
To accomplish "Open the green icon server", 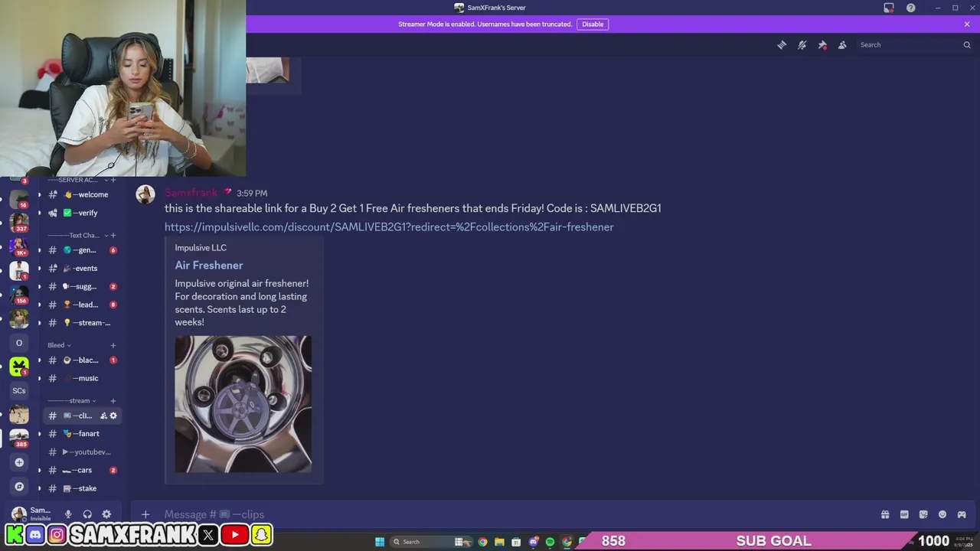I will coord(19,367).
